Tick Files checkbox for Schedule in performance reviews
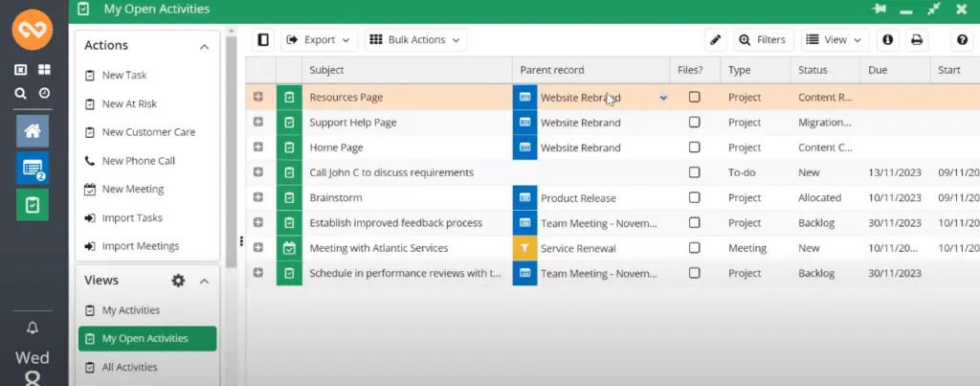The width and height of the screenshot is (980, 386). 695,273
